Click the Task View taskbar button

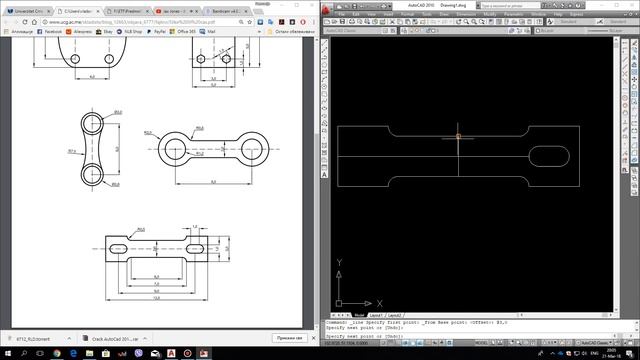[40, 353]
